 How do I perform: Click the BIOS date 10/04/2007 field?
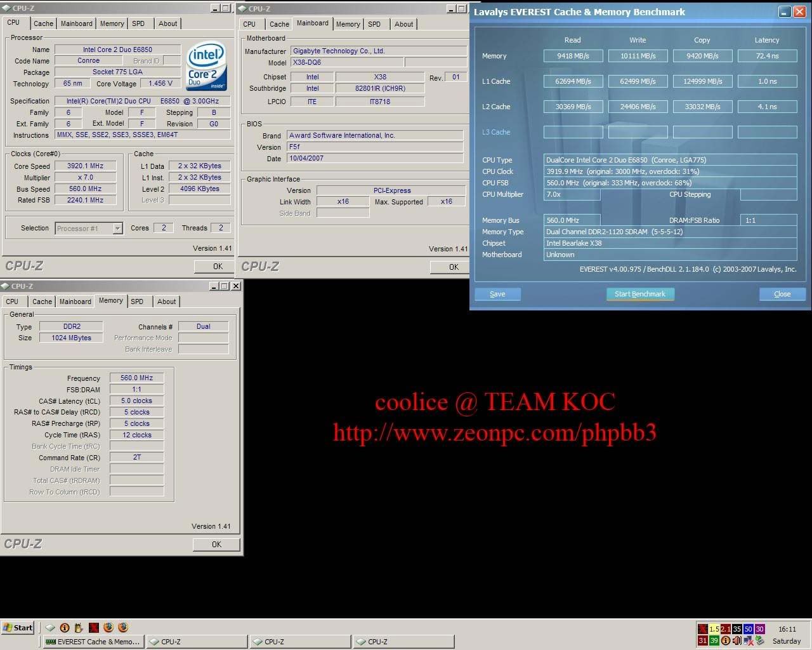pos(375,158)
